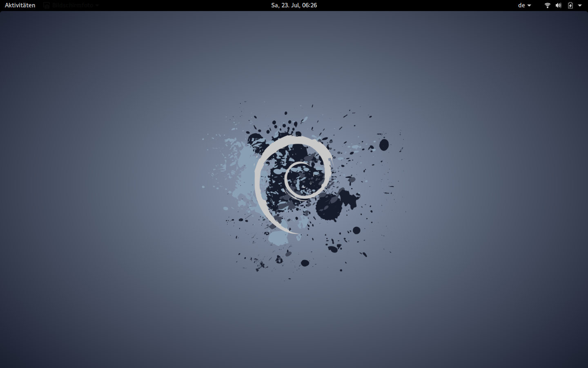Image resolution: width=588 pixels, height=368 pixels.
Task: Open the Bildschirmfoto application menu
Action: [71, 5]
